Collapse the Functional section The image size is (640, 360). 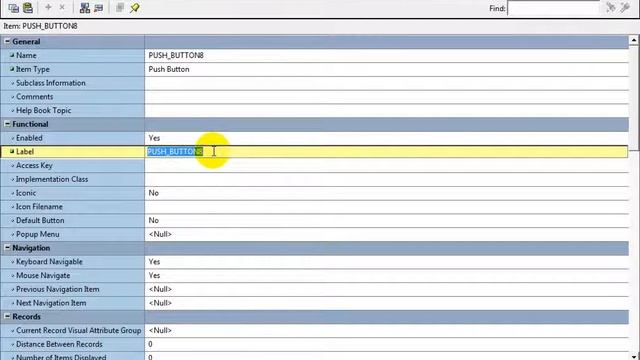point(7,124)
